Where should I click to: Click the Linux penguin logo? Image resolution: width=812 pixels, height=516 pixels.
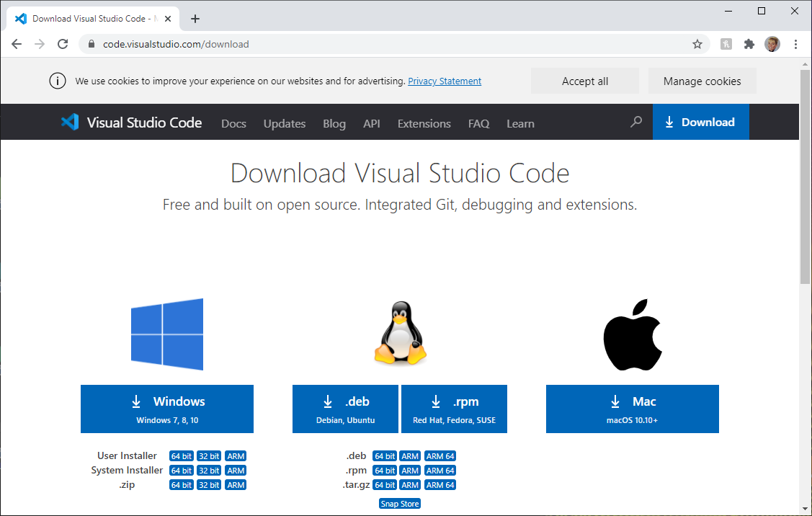pyautogui.click(x=400, y=333)
